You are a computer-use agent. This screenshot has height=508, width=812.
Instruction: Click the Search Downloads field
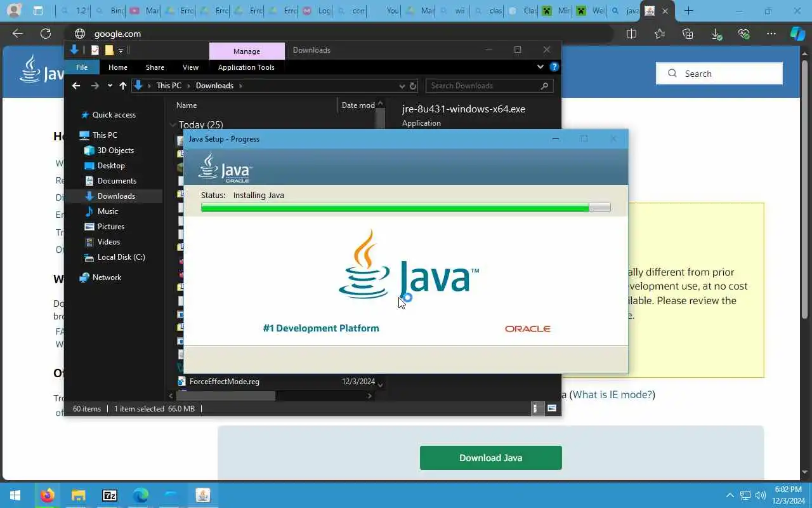488,86
